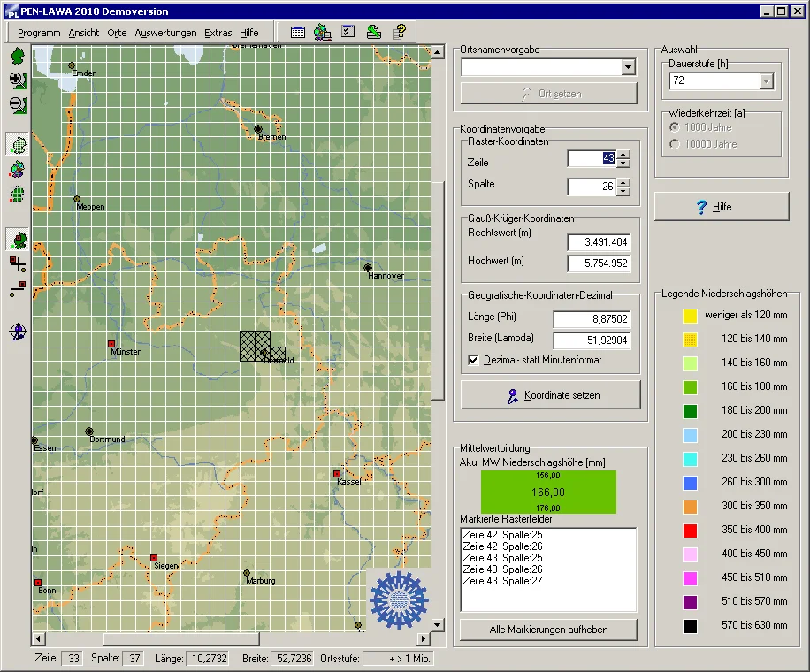Select the 1000 Jahre return period
Screen dimensions: 810x672
(x=675, y=127)
